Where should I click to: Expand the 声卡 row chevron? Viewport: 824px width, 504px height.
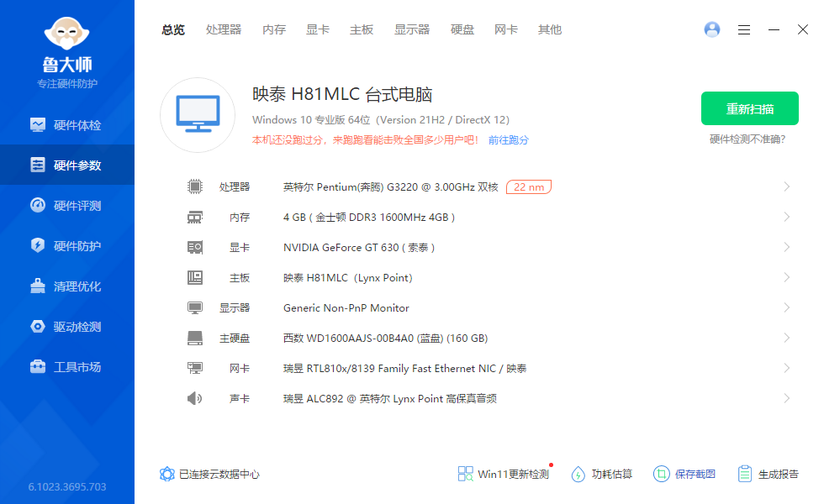click(x=787, y=398)
